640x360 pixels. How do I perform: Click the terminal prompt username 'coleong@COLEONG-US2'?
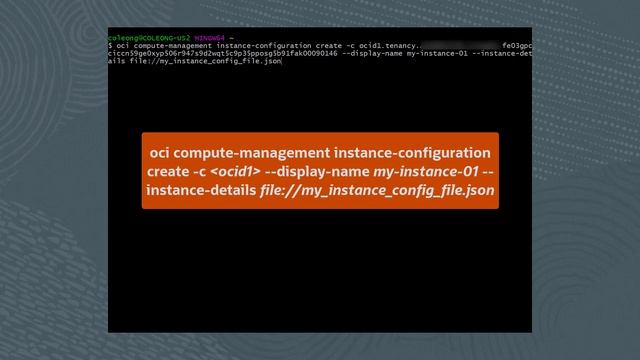149,38
